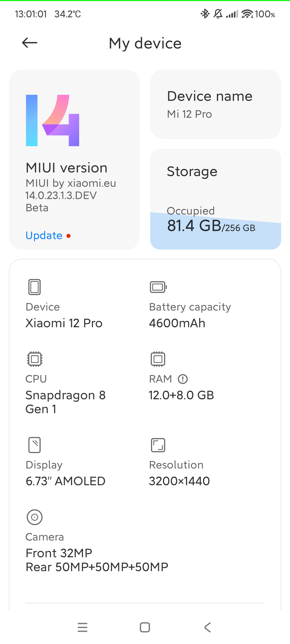
Task: Open the Update link
Action: pyautogui.click(x=44, y=235)
